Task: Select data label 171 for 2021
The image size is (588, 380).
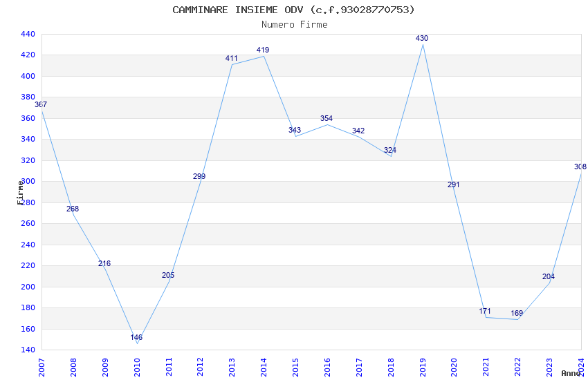Action: click(x=485, y=311)
